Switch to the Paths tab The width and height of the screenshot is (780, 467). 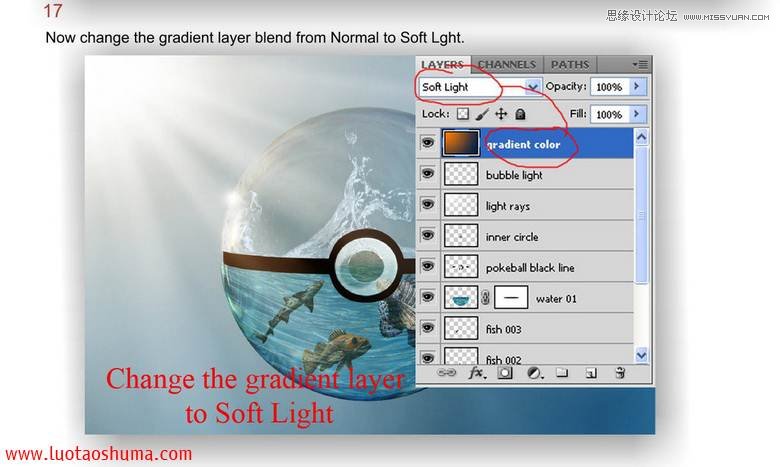tap(570, 65)
